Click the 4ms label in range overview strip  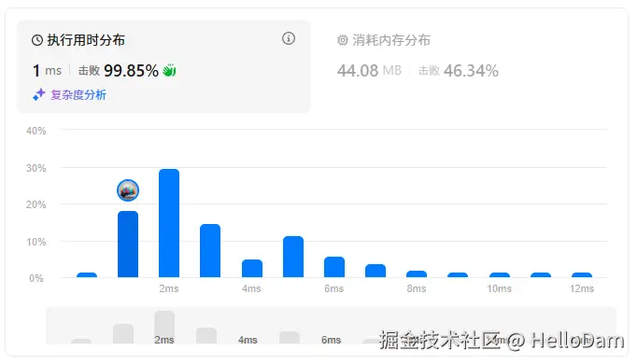248,340
